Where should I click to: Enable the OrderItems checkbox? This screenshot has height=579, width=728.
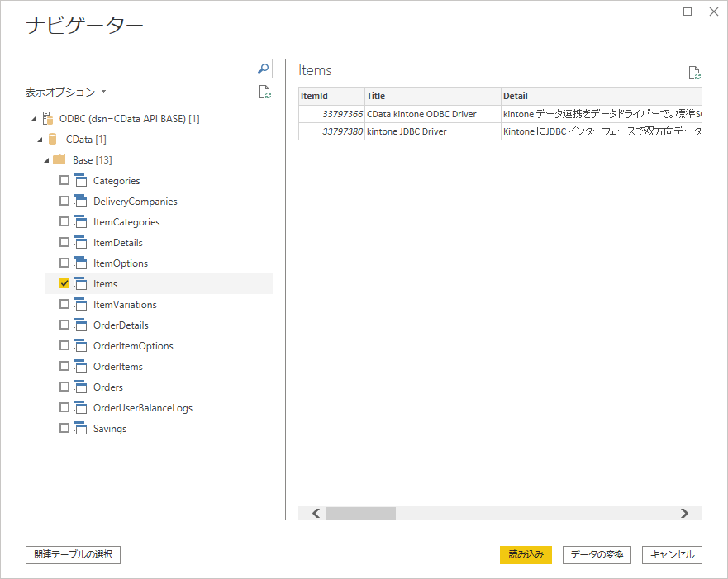coord(64,366)
